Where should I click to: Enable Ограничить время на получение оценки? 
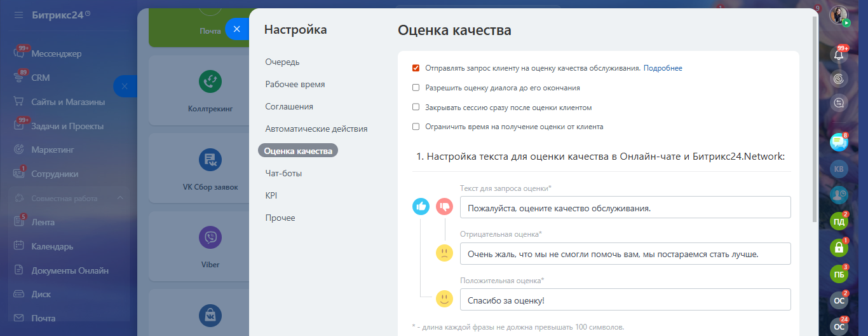point(416,127)
